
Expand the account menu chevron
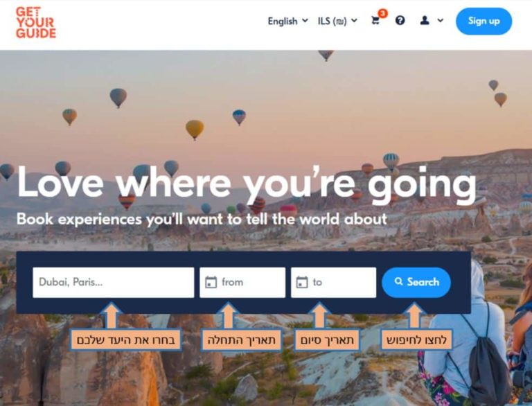pos(441,21)
